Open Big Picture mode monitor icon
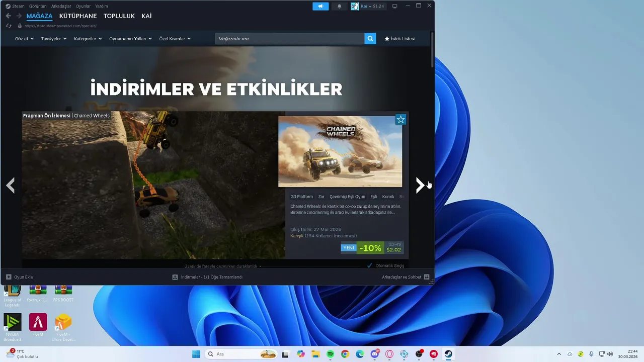Image resolution: width=644 pixels, height=362 pixels. pos(394,6)
